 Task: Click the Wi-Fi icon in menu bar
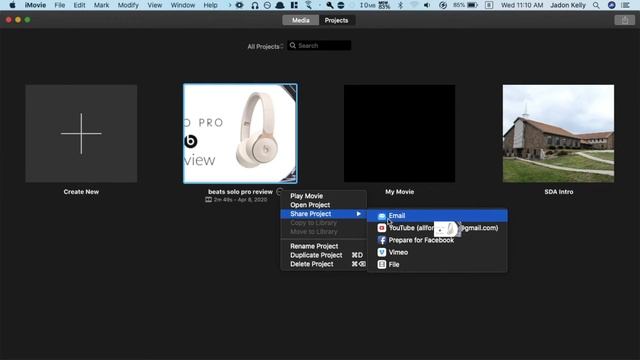[414, 5]
